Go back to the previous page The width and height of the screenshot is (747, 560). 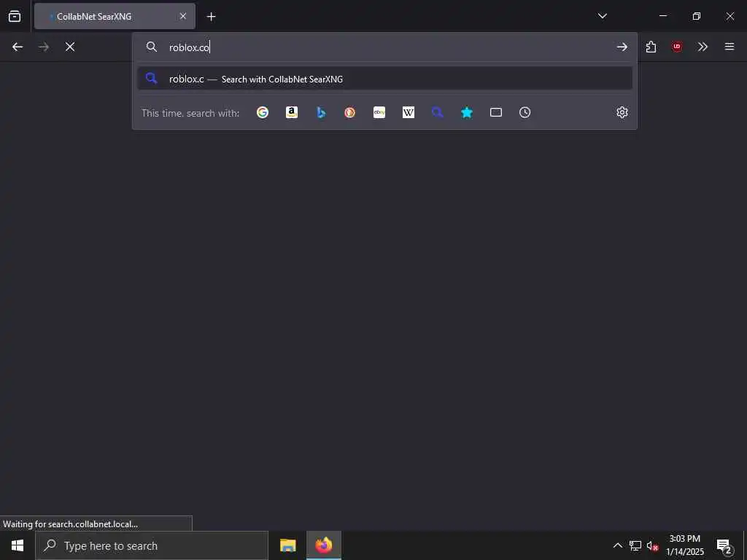click(18, 47)
